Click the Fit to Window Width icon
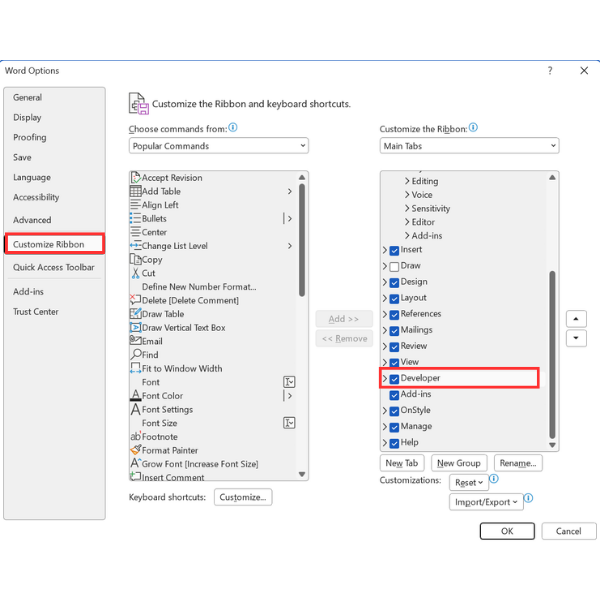 135,368
